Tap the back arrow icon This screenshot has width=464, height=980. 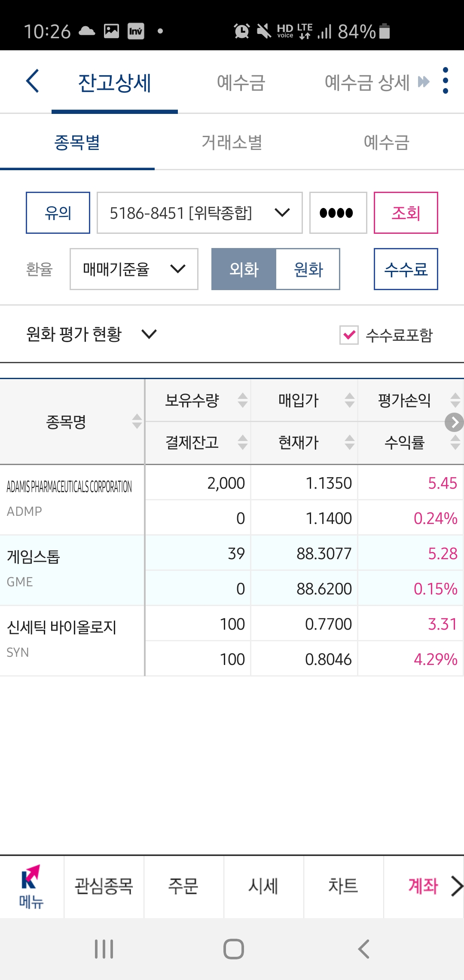(33, 81)
